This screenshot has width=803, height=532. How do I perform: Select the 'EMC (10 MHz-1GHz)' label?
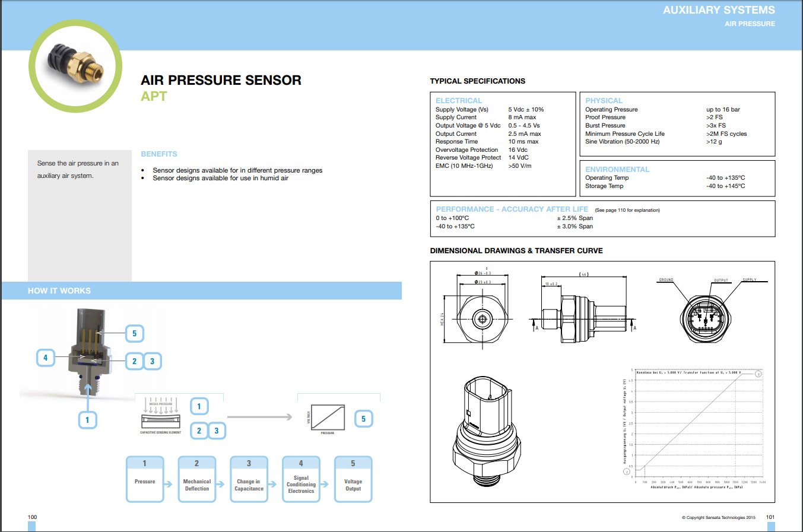pyautogui.click(x=464, y=166)
